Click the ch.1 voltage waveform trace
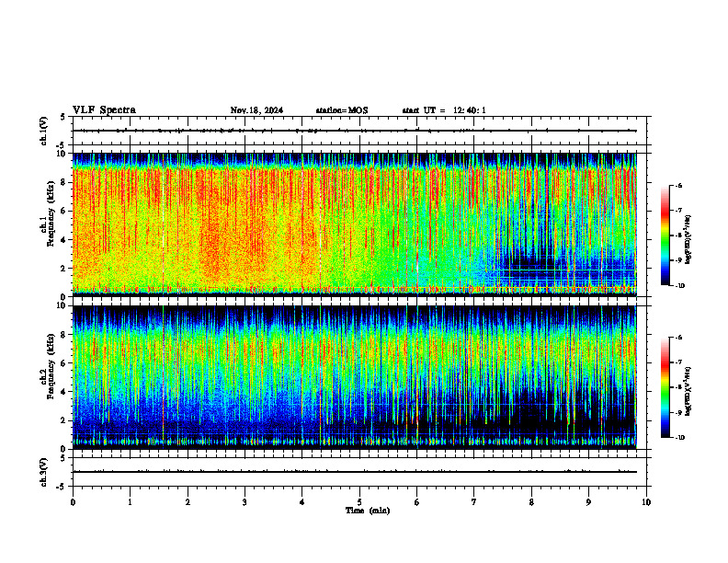Image resolution: width=728 pixels, height=563 pixels. coord(355,131)
